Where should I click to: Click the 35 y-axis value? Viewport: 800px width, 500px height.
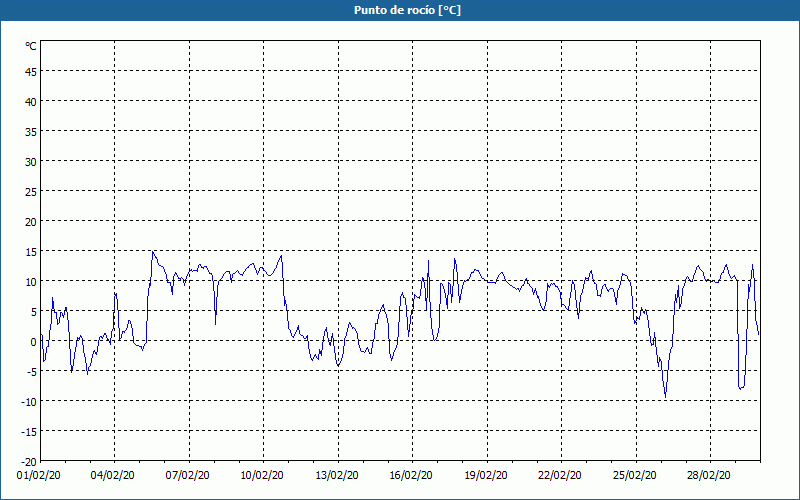[x=31, y=132]
